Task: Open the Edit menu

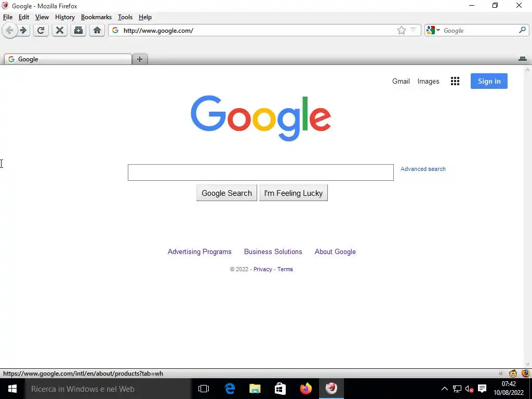Action: [24, 17]
